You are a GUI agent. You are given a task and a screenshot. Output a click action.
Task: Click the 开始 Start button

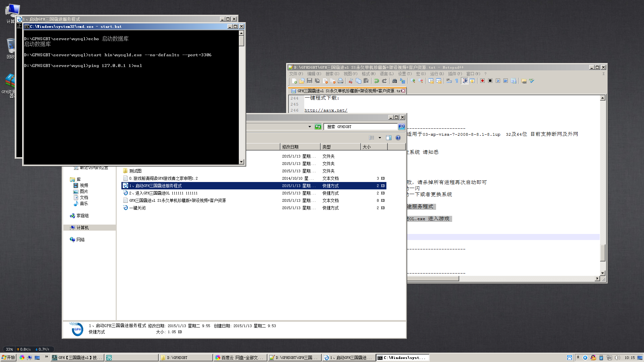tap(8, 358)
